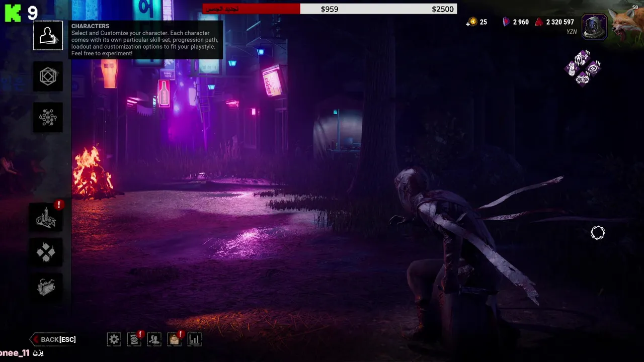
Task: Go back with BACK [ESC] button
Action: 53,339
